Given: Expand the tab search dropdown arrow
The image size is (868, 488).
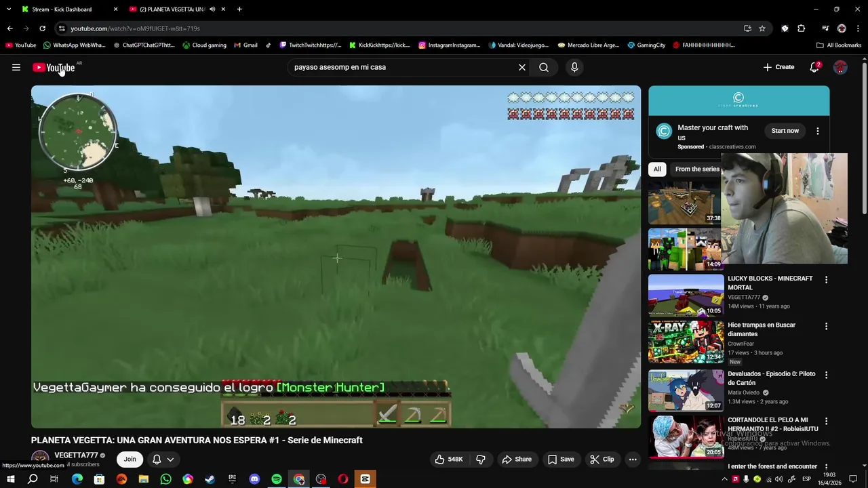Looking at the screenshot, I should click(x=9, y=9).
